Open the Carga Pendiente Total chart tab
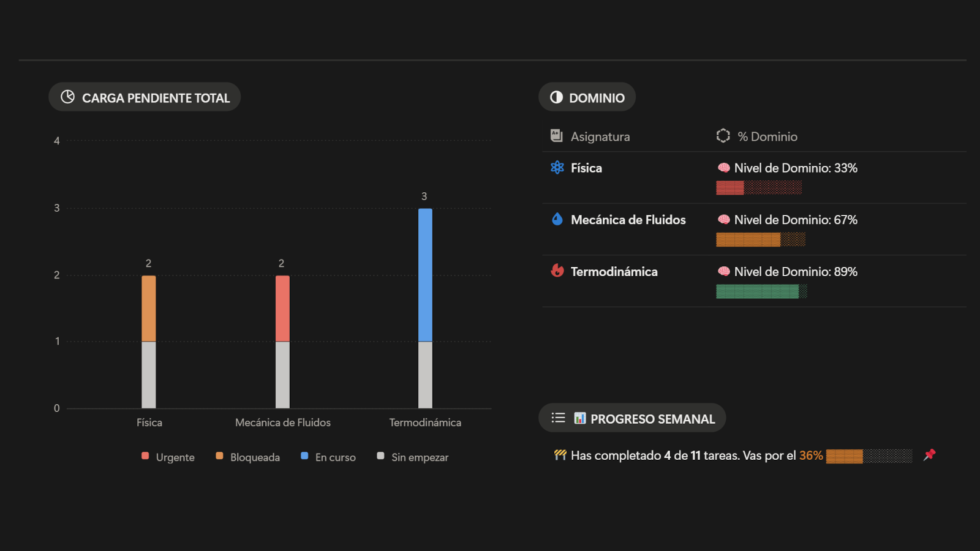 145,97
